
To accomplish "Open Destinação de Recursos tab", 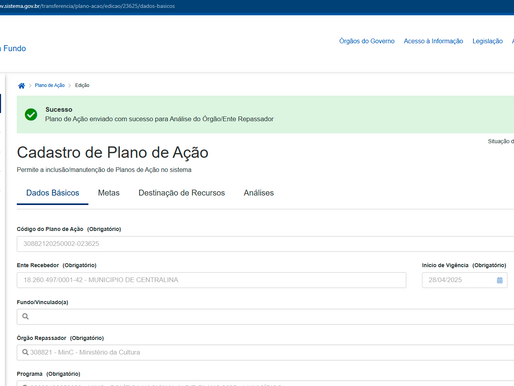I will point(182,193).
